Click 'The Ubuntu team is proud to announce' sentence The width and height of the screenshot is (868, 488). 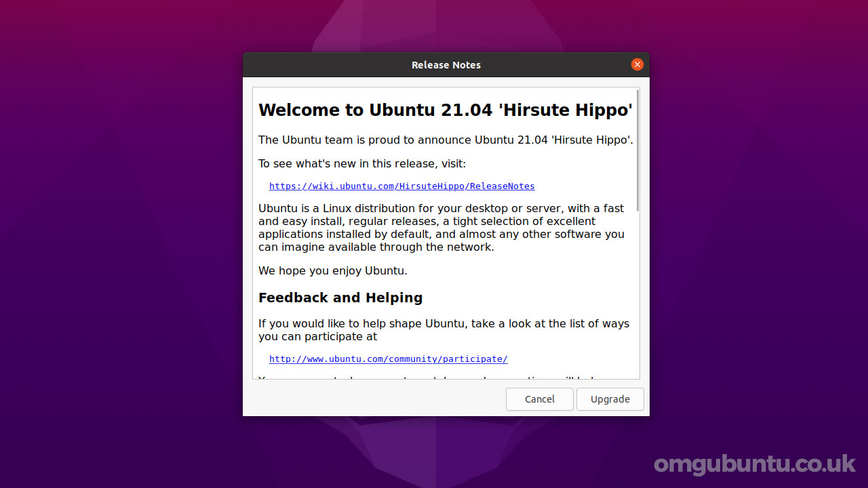446,140
